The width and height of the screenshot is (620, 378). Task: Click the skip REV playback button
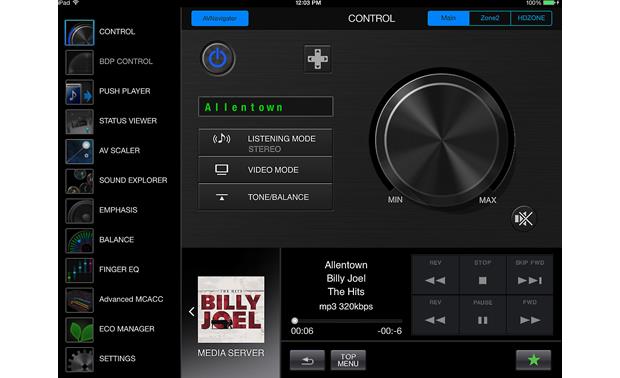[x=435, y=275]
